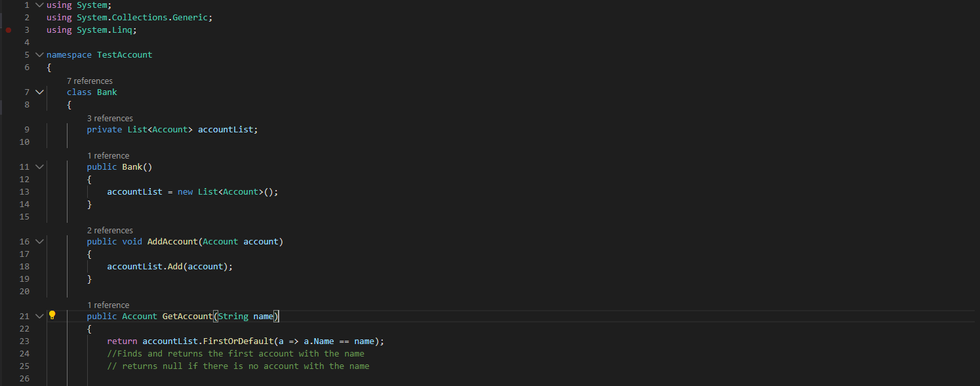
Task: Click 'new' keyword on line 13
Action: point(185,192)
